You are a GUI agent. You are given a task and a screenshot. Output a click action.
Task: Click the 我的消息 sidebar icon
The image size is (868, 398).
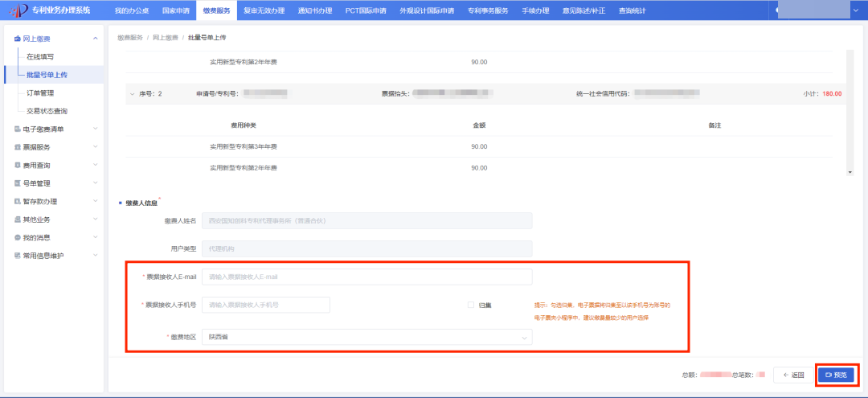[x=18, y=238]
